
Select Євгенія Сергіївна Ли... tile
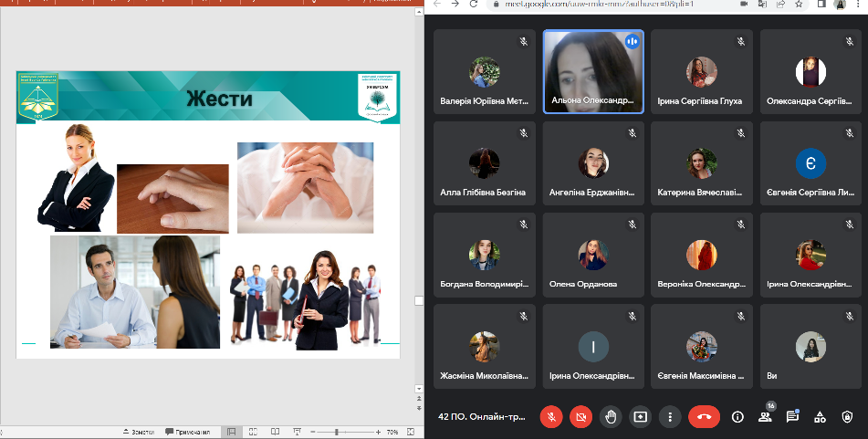click(x=811, y=163)
